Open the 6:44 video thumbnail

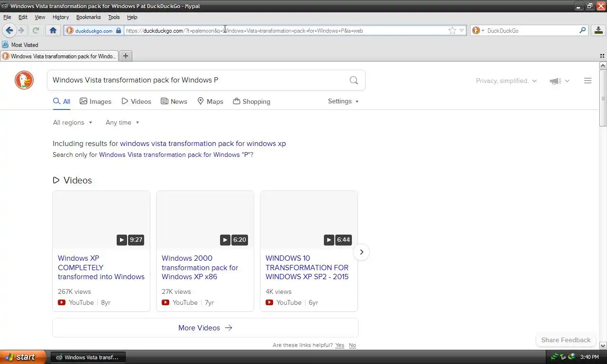pyautogui.click(x=309, y=220)
